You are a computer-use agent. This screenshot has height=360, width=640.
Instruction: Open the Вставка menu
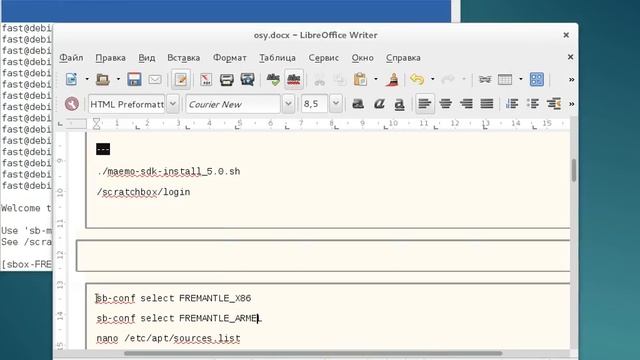point(183,58)
